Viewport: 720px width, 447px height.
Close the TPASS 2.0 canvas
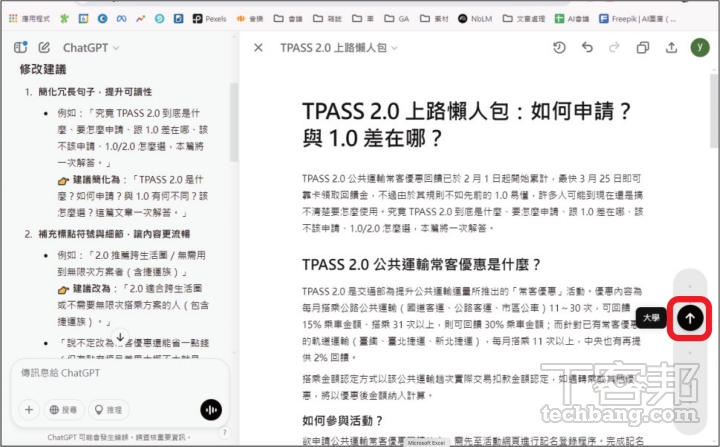tap(259, 48)
